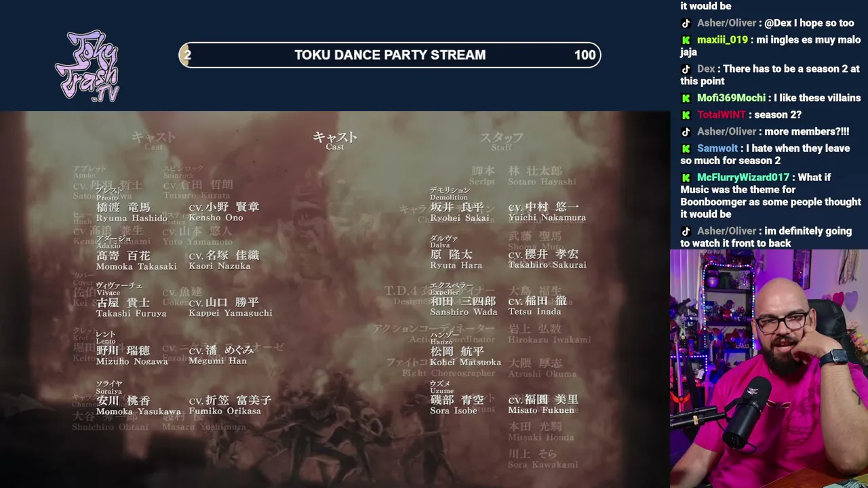Open Dex's chat username
Image resolution: width=868 pixels, height=488 pixels.
(x=706, y=69)
